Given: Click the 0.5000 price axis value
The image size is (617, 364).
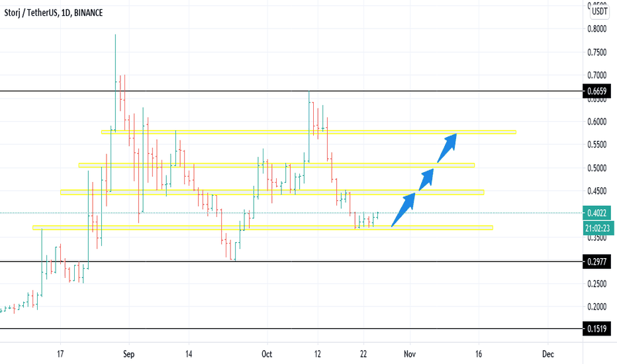Looking at the screenshot, I should pyautogui.click(x=597, y=168).
